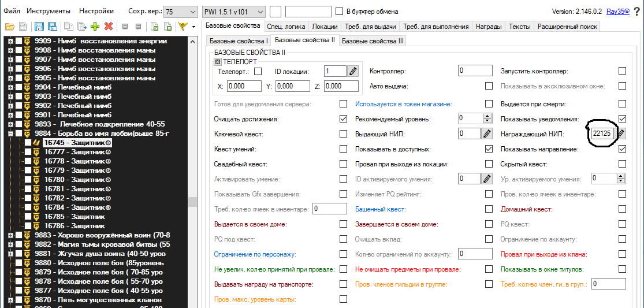Click the gold quest emblem toolbar icon
Viewport: 644px width, 308px height.
183,27
